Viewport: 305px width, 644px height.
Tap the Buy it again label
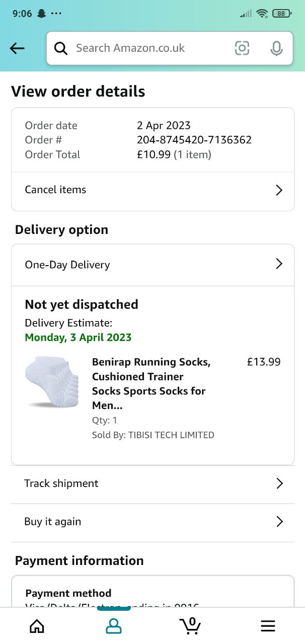(x=53, y=522)
